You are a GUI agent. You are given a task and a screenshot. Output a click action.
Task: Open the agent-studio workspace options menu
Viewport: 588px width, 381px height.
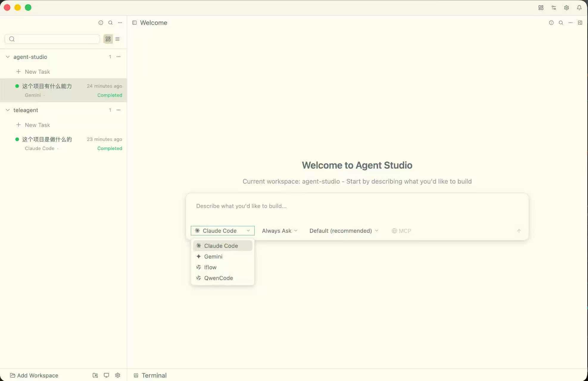tap(118, 57)
